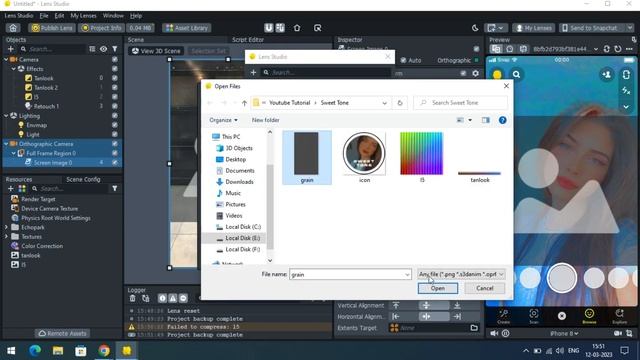Screen dimensions: 640x360
Task: Toggle Logger warning filter icon
Action: point(173,298)
